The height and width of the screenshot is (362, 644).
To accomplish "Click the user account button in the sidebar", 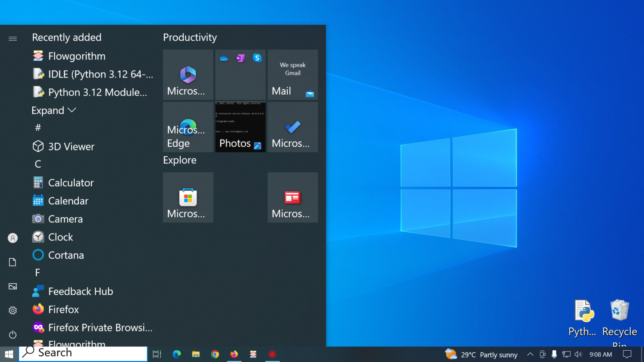I will click(x=13, y=238).
